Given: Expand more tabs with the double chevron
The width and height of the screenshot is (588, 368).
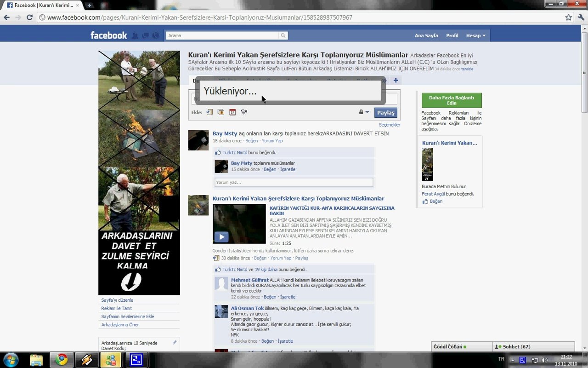Looking at the screenshot, I should (384, 80).
